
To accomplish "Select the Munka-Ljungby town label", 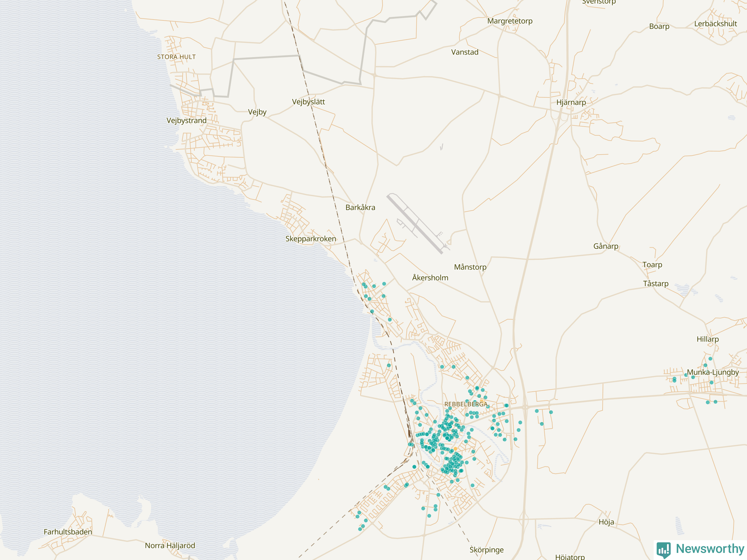I will [x=713, y=372].
